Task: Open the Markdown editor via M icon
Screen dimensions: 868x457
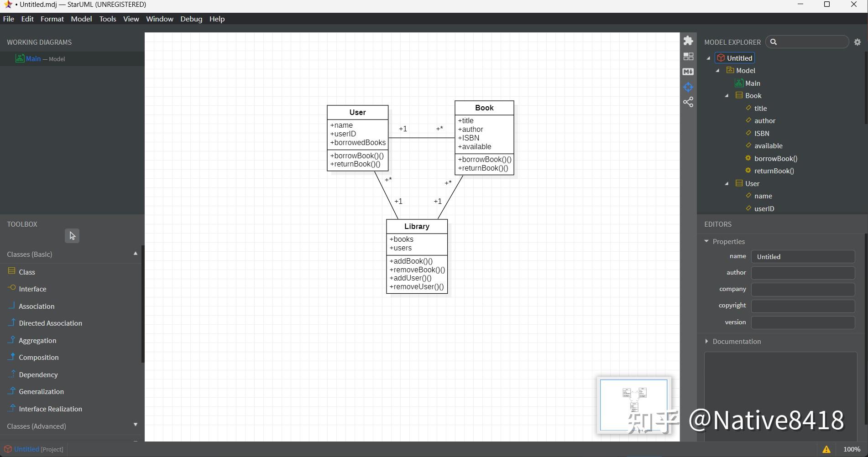Action: point(688,72)
